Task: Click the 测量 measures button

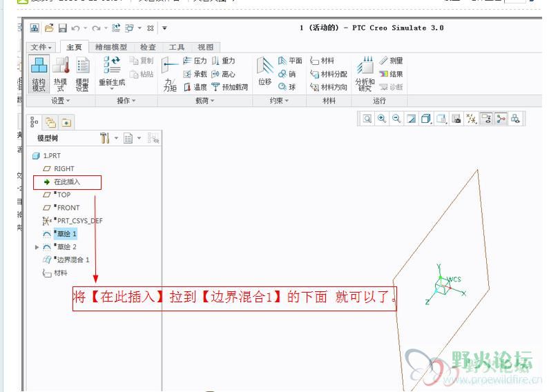Action: 391,61
